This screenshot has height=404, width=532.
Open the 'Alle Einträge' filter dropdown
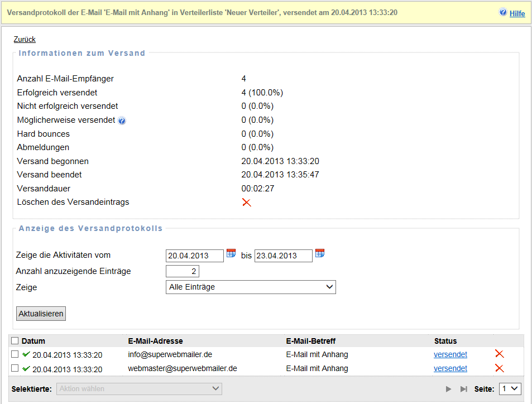[x=251, y=287]
